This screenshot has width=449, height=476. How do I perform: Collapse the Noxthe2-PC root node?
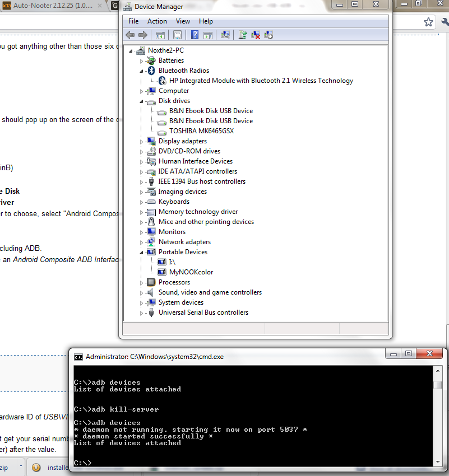131,51
